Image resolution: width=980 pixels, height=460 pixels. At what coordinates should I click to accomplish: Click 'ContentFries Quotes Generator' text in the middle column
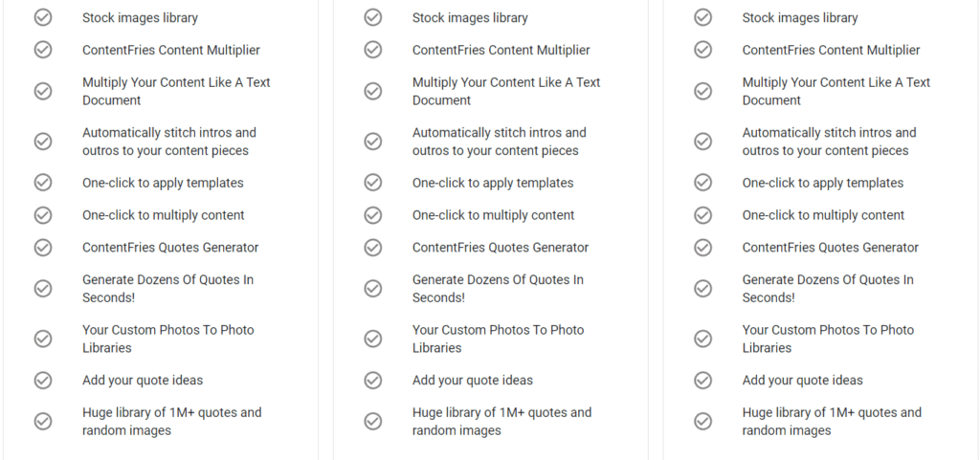[x=501, y=248]
